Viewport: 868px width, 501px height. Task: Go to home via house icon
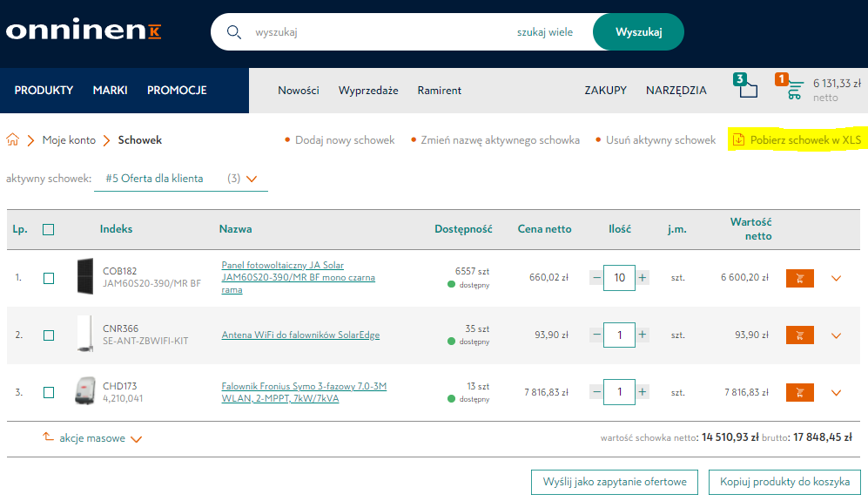[13, 139]
